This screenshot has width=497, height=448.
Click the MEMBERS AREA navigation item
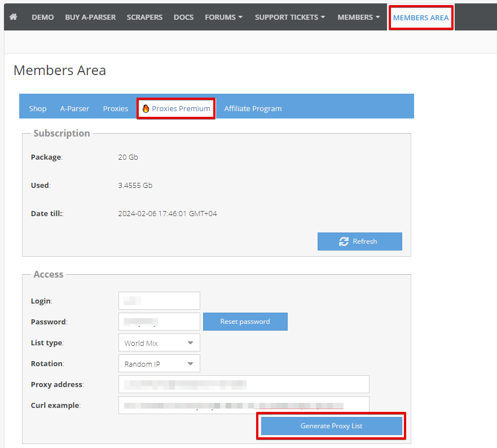421,17
